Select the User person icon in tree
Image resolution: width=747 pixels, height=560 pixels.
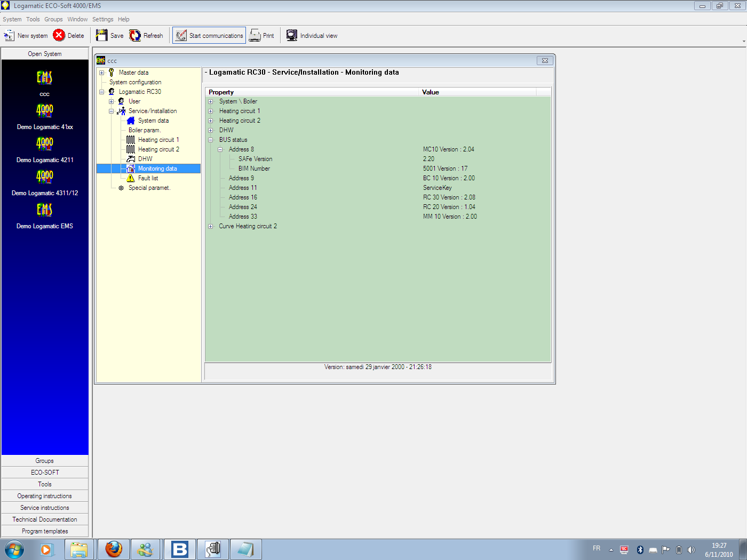(121, 101)
